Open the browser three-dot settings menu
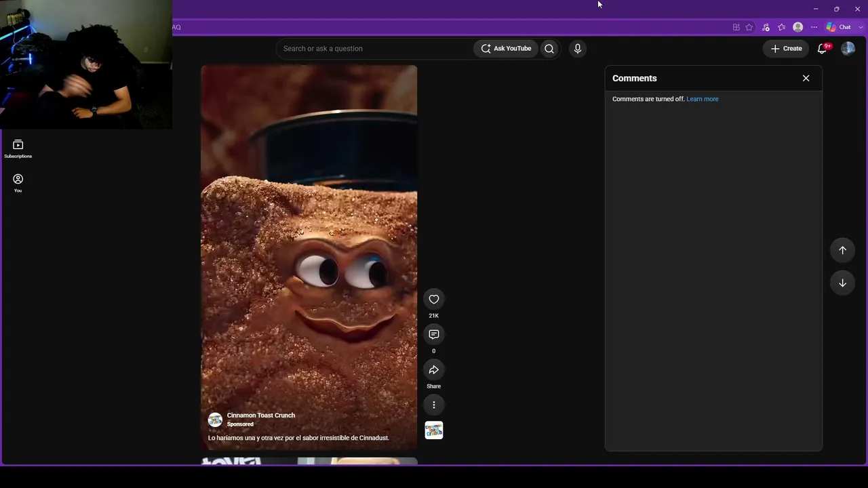The image size is (868, 488). click(x=814, y=27)
